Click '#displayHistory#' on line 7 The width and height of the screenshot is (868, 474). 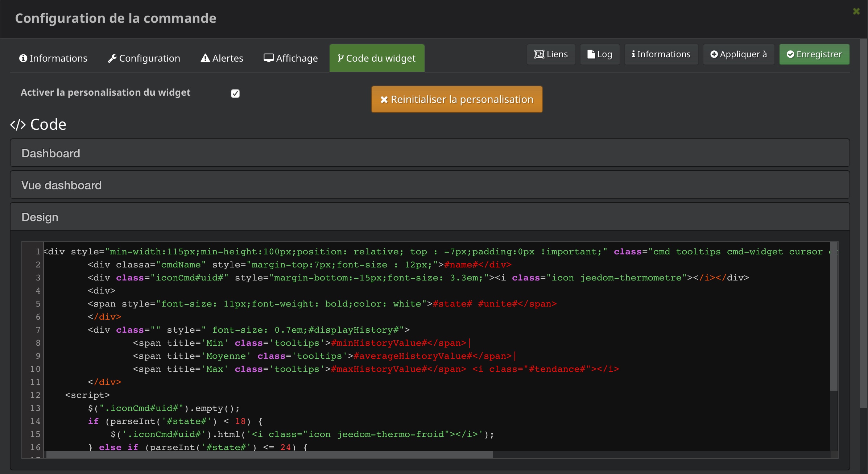[354, 330]
